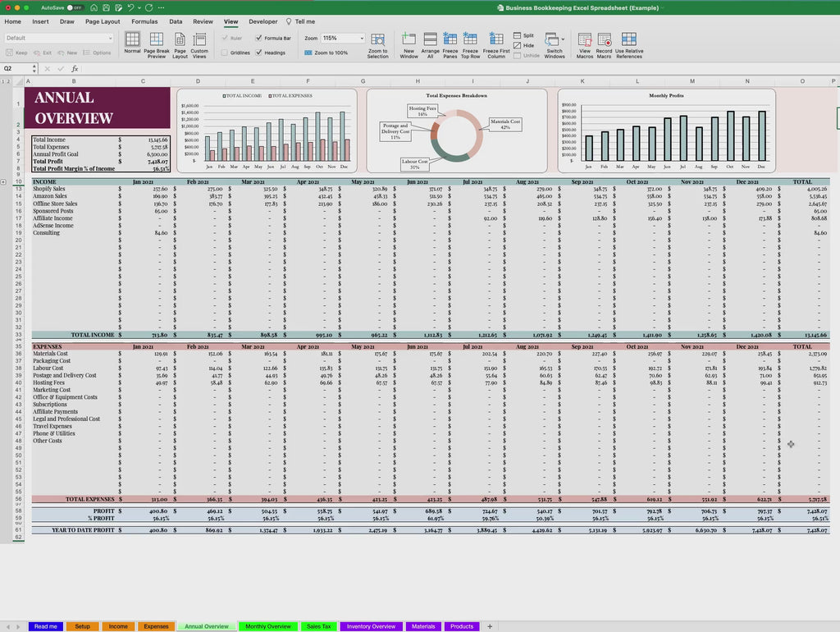The height and width of the screenshot is (632, 840).
Task: Switch to the Formulas ribbon tab
Action: 144,21
